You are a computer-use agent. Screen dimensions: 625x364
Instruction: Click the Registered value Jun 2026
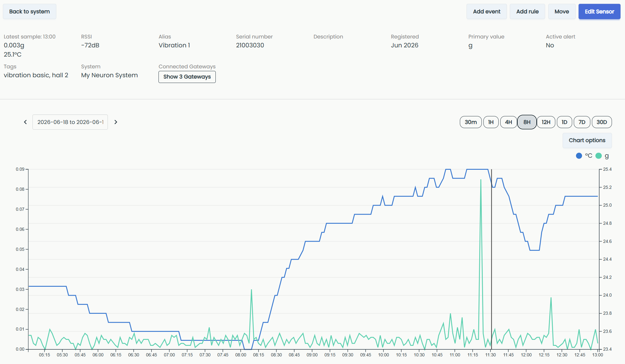click(405, 45)
